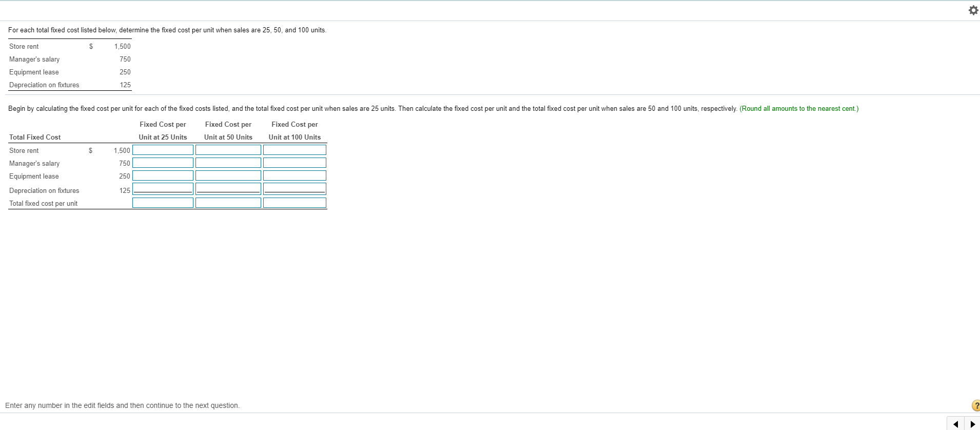Click 'Total fixed cost per unit' row label
Screen dimensions: 980x430
coord(44,204)
